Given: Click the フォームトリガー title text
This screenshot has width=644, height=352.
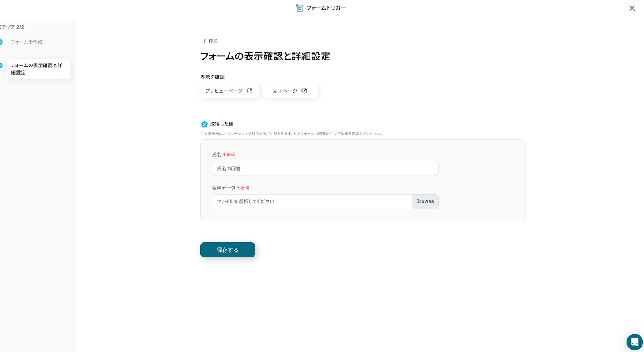Looking at the screenshot, I should coord(326,8).
